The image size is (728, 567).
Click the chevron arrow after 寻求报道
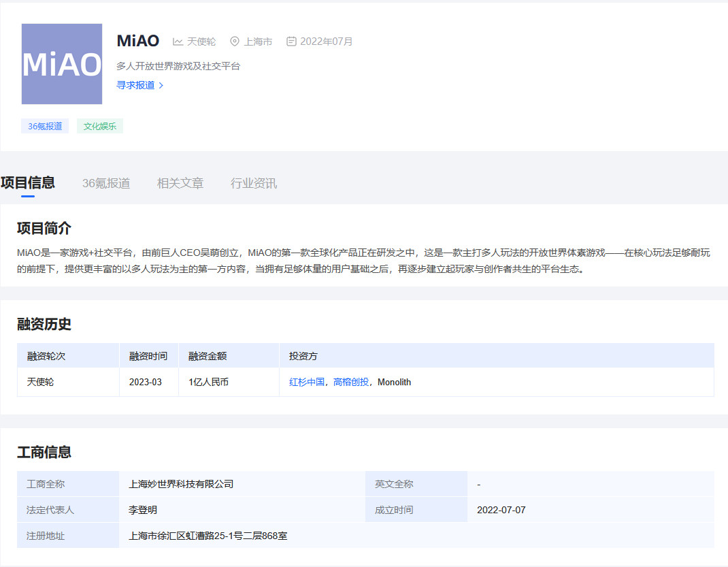coord(161,86)
